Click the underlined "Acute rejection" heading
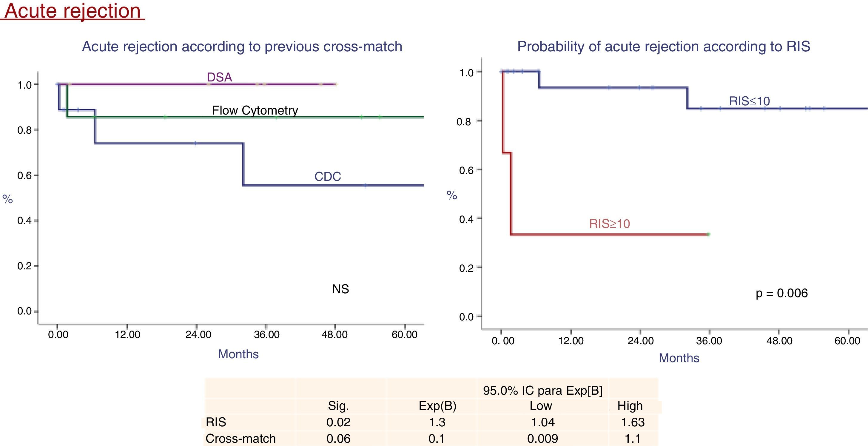Screen dimensions: 868x446 point(73,11)
